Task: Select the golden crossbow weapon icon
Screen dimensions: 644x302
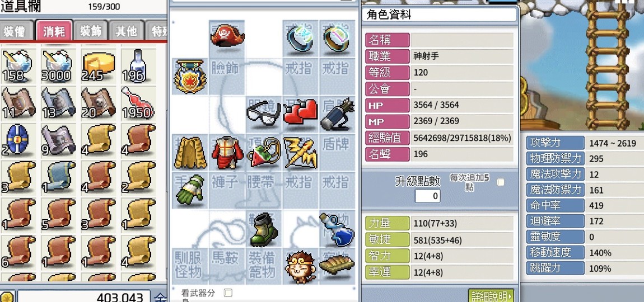Action: 300,152
